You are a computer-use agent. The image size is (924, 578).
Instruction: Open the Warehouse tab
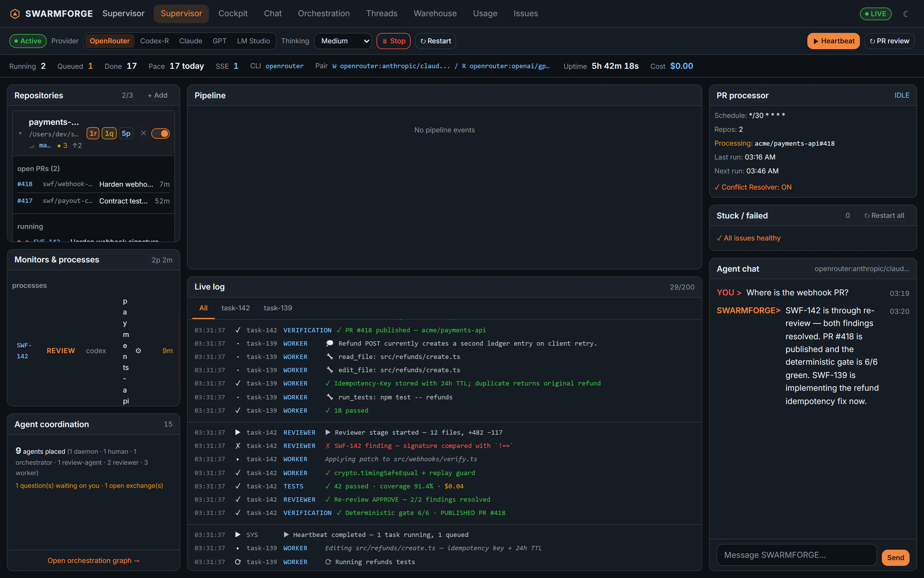coord(435,14)
